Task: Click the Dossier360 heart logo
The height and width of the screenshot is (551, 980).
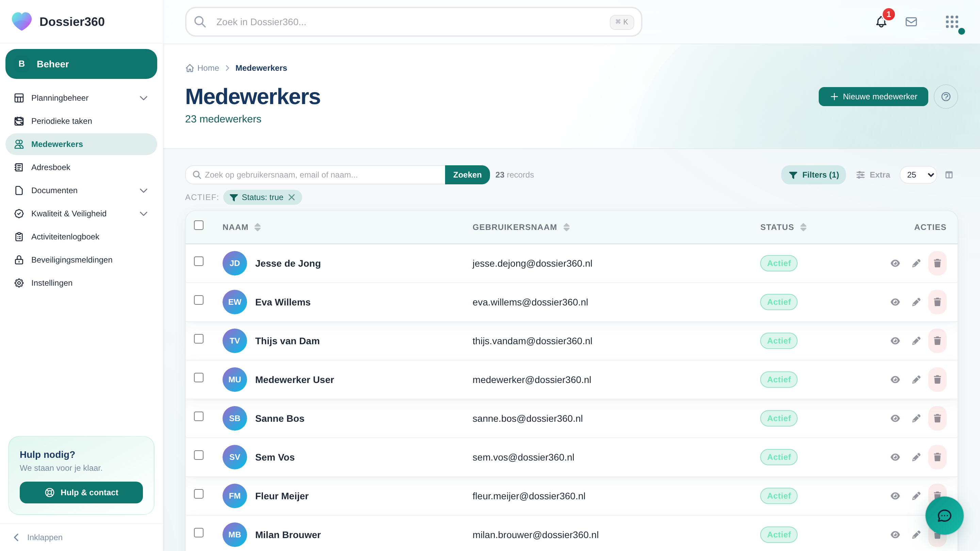Action: pos(22,22)
